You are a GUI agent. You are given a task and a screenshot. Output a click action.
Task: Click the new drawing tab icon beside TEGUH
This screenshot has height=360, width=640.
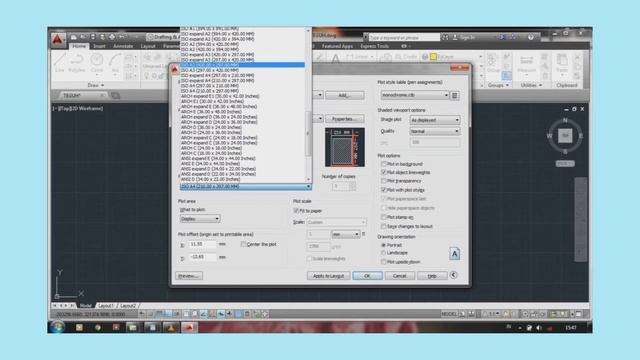pyautogui.click(x=116, y=96)
